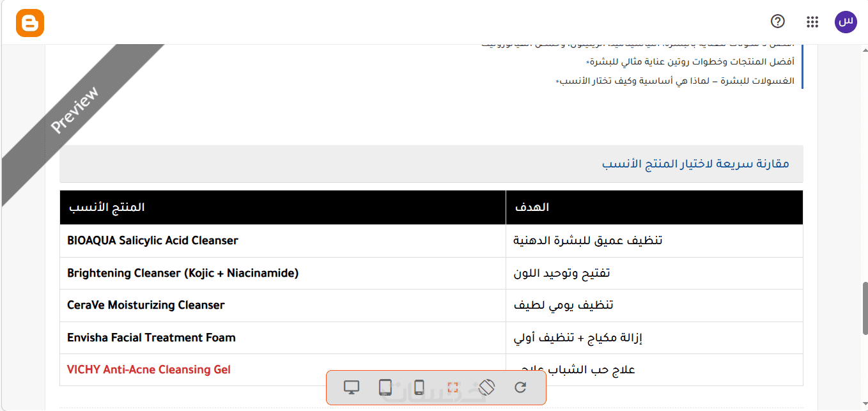Switch preview to desktop view
The width and height of the screenshot is (868, 411).
click(x=351, y=387)
